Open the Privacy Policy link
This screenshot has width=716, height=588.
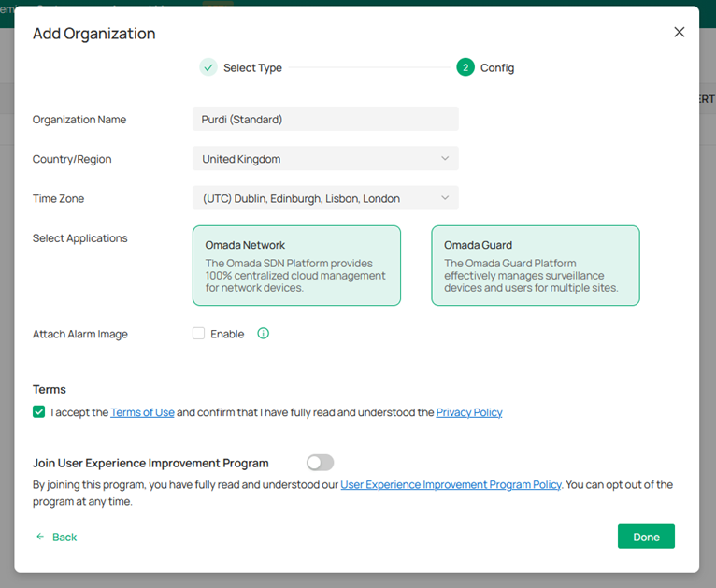[469, 412]
